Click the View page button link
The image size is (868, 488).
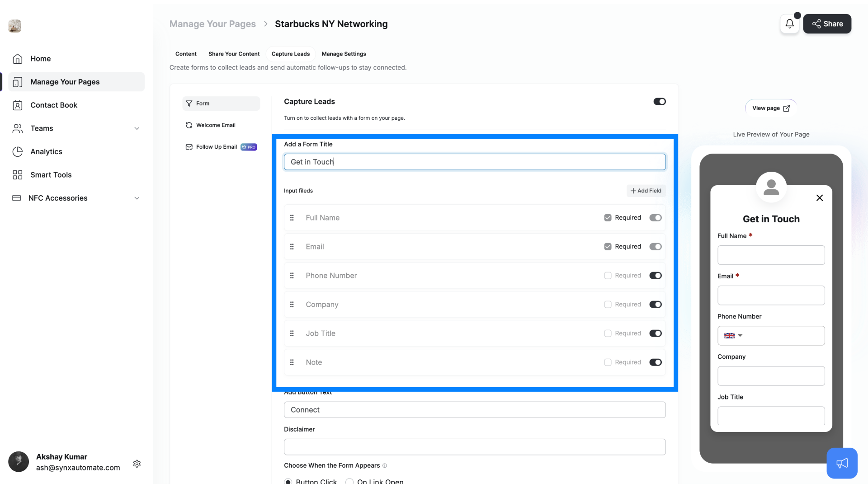771,108
